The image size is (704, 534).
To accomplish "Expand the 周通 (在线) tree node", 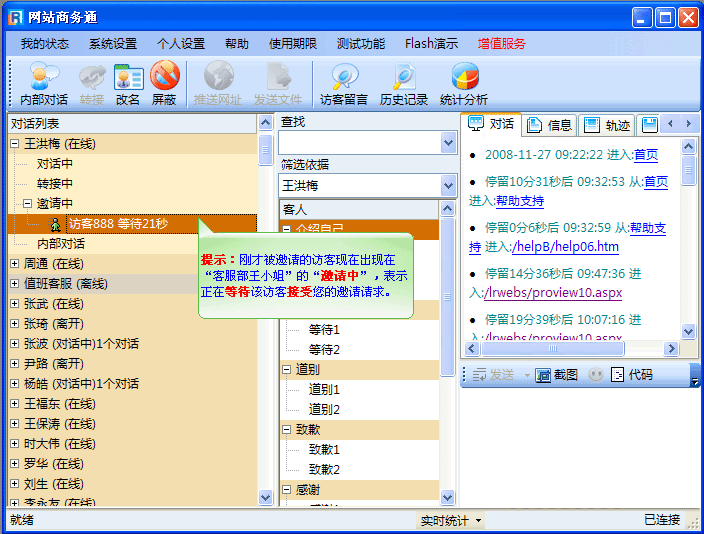I will pos(15,264).
